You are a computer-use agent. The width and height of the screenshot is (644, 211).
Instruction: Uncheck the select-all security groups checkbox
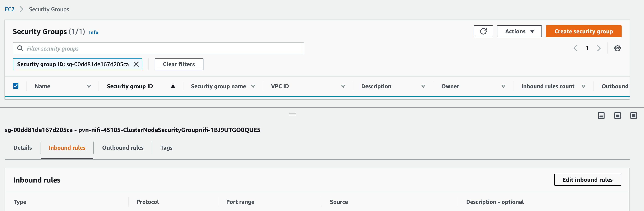pyautogui.click(x=15, y=86)
